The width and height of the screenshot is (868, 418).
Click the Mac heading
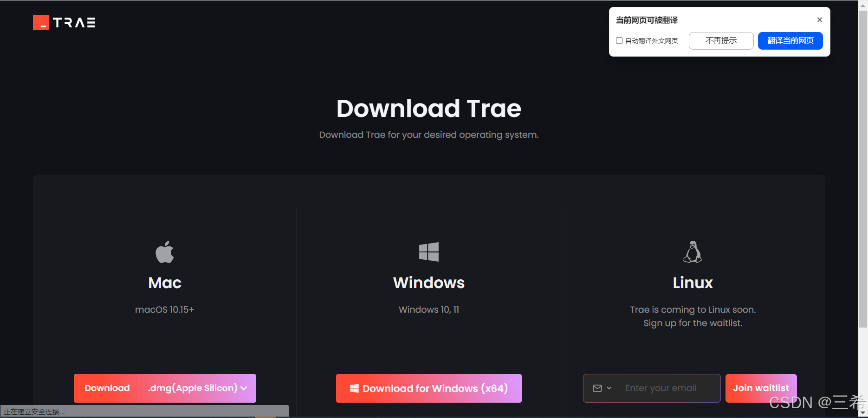click(165, 283)
